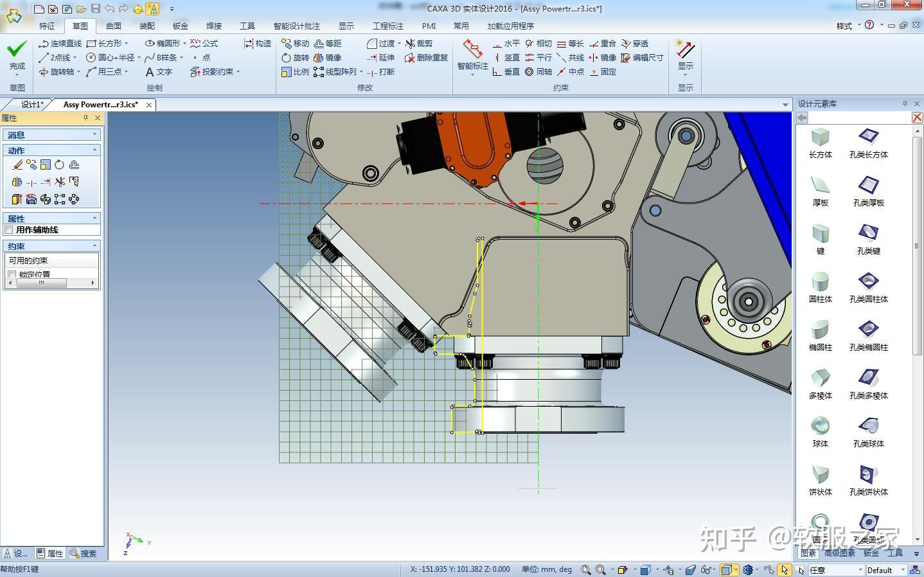Select the 镜像 mirror tool in 修改
Image resolution: width=924 pixels, height=577 pixels.
(328, 58)
